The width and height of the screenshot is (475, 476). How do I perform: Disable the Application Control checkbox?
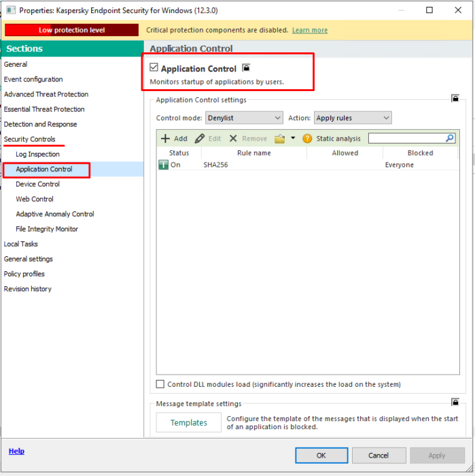154,67
